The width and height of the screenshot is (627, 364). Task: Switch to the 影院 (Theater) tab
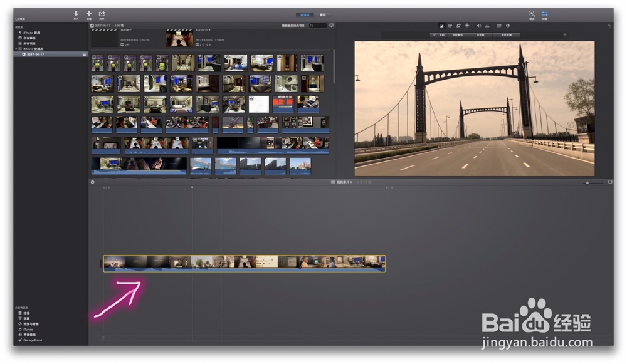[323, 15]
